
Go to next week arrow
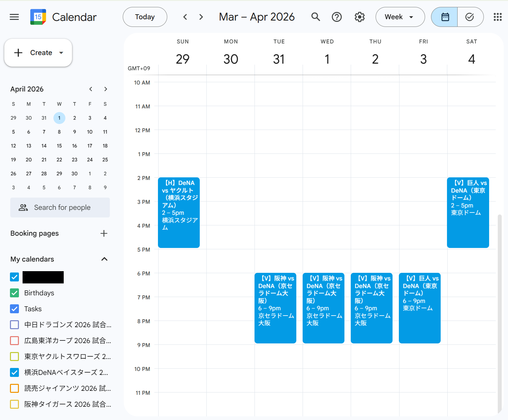coord(201,17)
